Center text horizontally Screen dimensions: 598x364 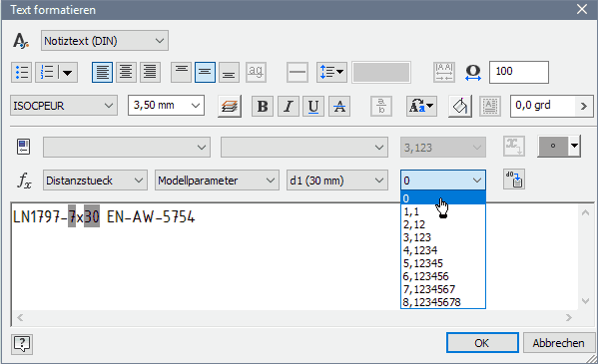(x=126, y=72)
